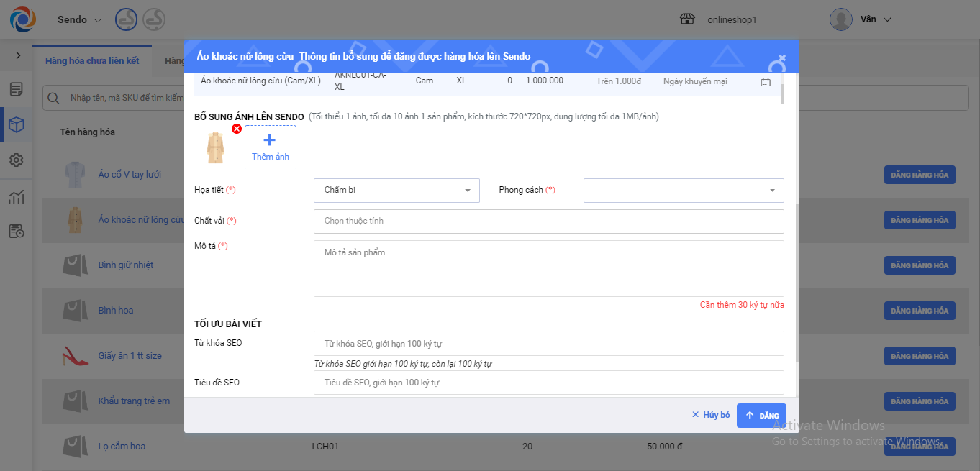980x471 pixels.
Task: Click Đăng hàng hóa for Giầy ăn
Action: click(920, 356)
